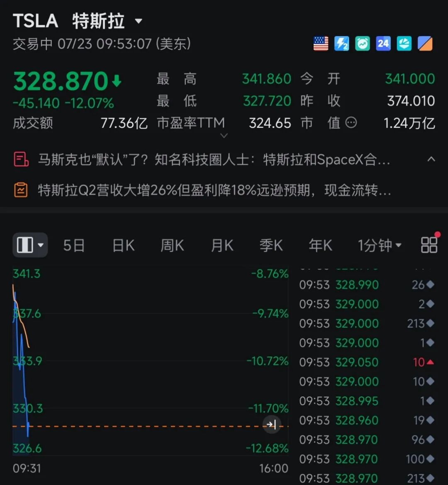Open the blue and orange diagonal icon
Screen dimensions: 448x485
click(425, 44)
